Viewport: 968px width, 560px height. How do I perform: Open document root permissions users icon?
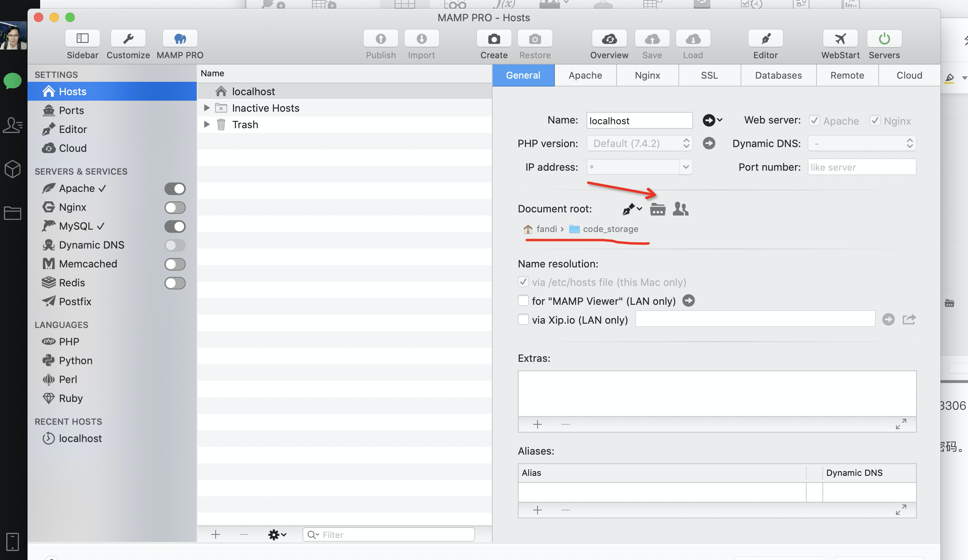click(681, 209)
